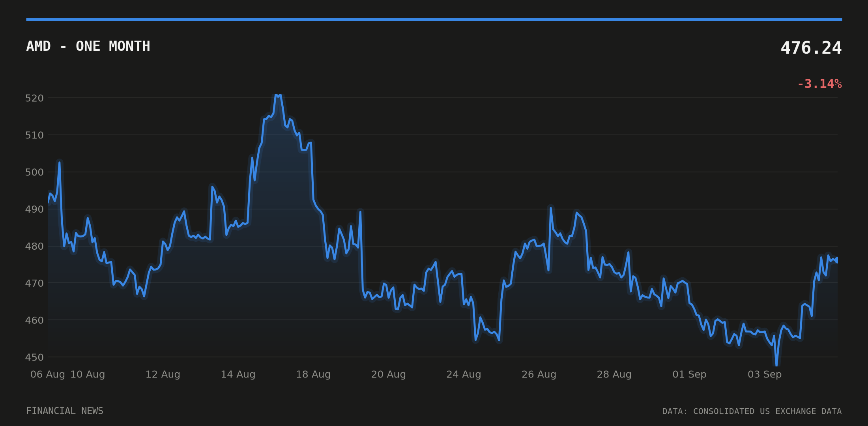The width and height of the screenshot is (868, 426).
Task: Click the 470 y-axis label
Action: pos(34,283)
